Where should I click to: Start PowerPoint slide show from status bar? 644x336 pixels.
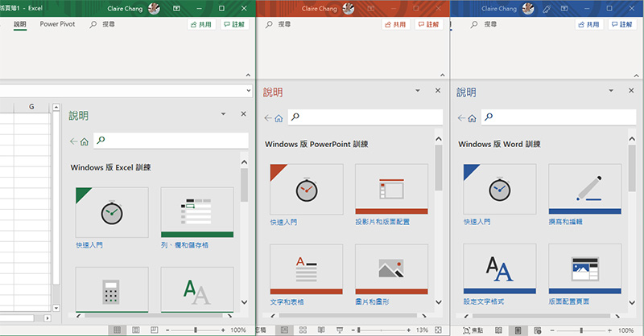tap(340, 330)
